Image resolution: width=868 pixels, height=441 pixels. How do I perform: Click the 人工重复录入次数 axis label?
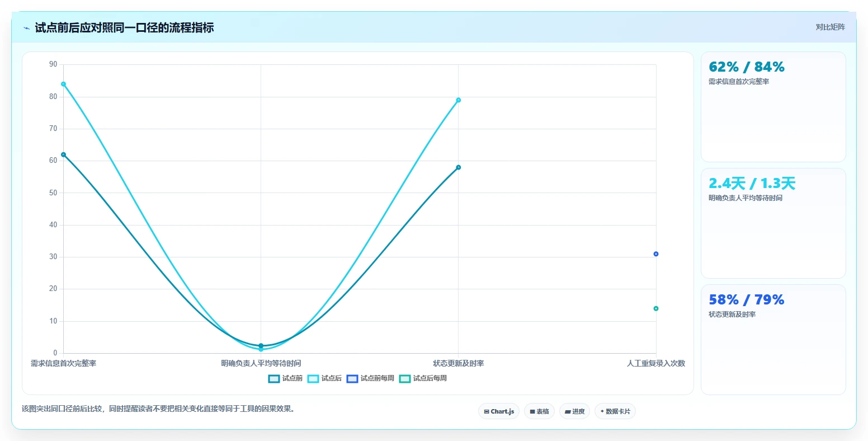tap(655, 364)
